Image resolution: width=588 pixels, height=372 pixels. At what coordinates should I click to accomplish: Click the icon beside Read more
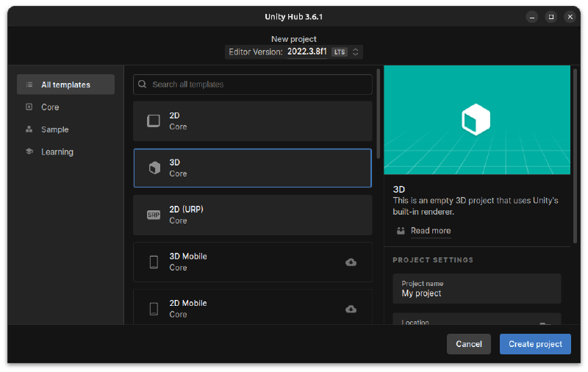click(401, 231)
